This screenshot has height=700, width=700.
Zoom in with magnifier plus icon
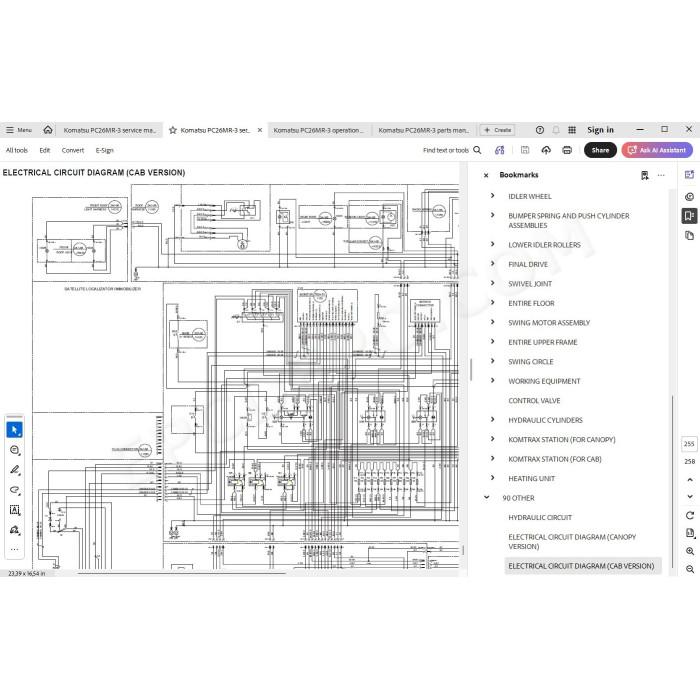click(690, 551)
